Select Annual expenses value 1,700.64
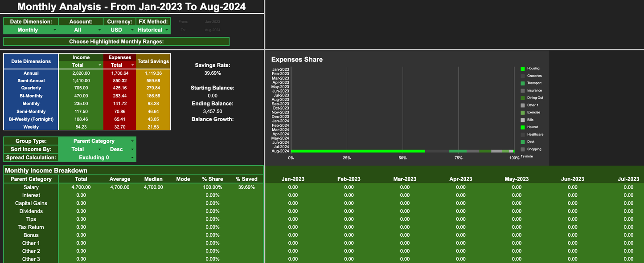644x263 pixels. (x=119, y=73)
